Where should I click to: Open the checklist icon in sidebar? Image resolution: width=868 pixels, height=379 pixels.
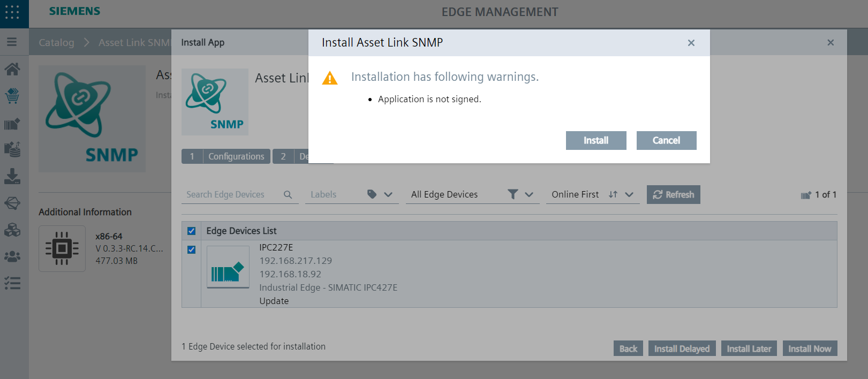[12, 283]
